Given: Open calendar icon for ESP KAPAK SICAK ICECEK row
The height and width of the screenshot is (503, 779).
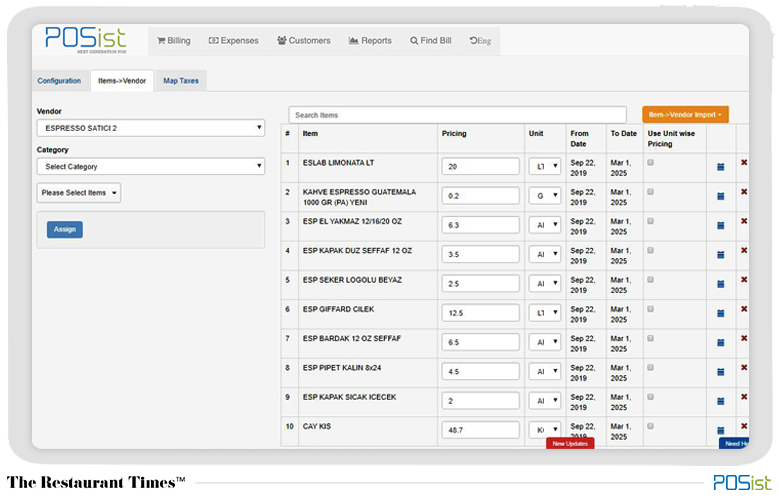Looking at the screenshot, I should [x=720, y=402].
